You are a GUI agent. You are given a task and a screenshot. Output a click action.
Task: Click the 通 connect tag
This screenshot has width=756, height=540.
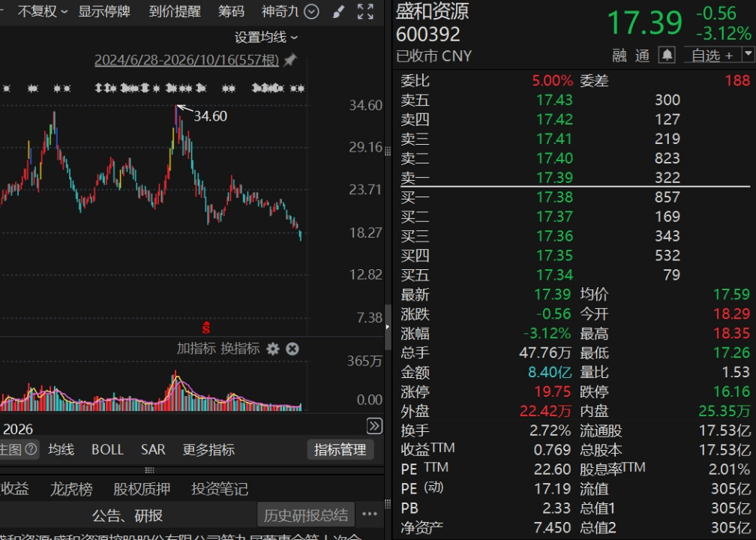(x=642, y=55)
